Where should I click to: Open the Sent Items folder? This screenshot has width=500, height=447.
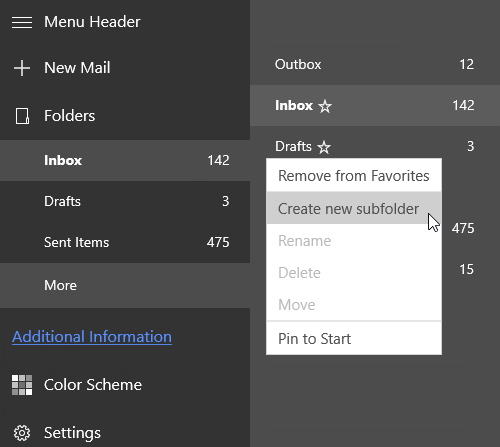[x=125, y=242]
